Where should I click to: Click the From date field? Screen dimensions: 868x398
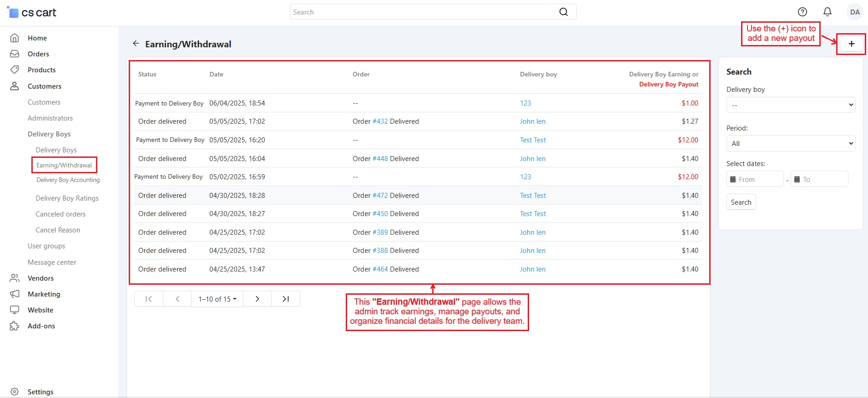coord(755,180)
